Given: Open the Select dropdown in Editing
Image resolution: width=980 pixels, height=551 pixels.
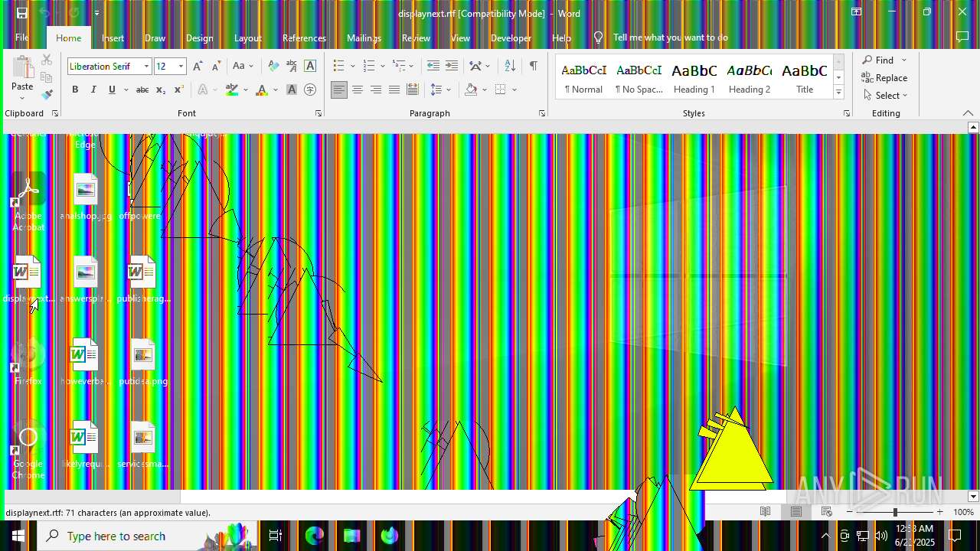Looking at the screenshot, I should [x=886, y=96].
